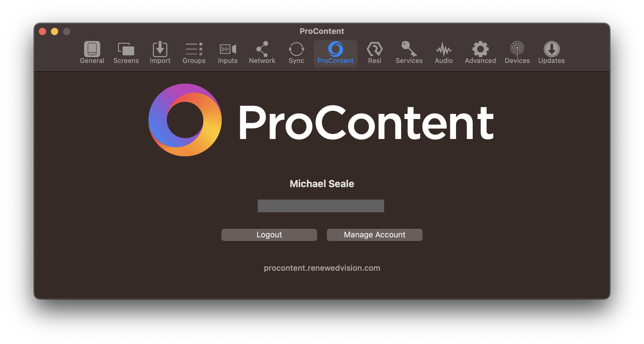Click the Logout button
This screenshot has width=644, height=344.
(x=269, y=235)
